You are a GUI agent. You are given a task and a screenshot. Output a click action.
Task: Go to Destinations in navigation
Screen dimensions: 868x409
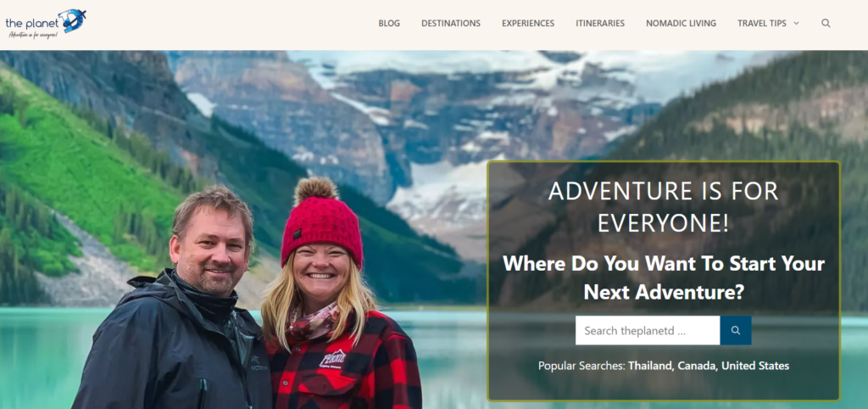coord(451,23)
